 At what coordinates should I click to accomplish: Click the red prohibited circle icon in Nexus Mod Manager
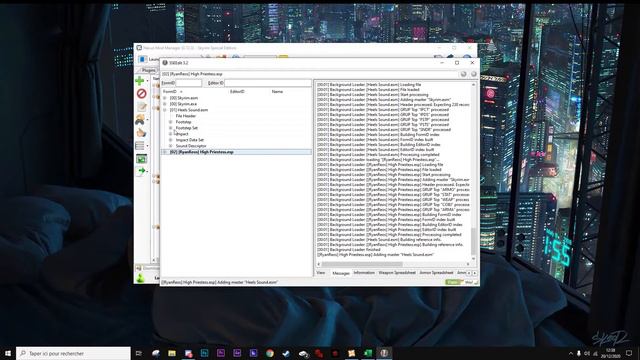click(141, 93)
